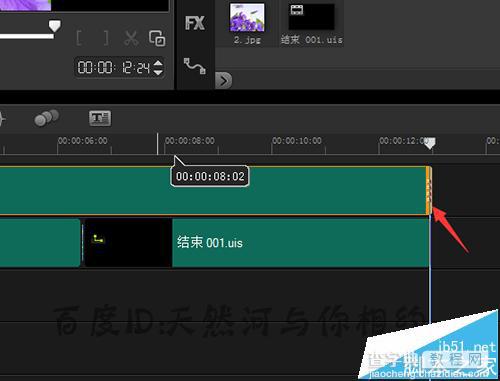Screen dimensions: 500x381
Task: Select the 结束 001.uis media thumbnail
Action: pyautogui.click(x=311, y=17)
